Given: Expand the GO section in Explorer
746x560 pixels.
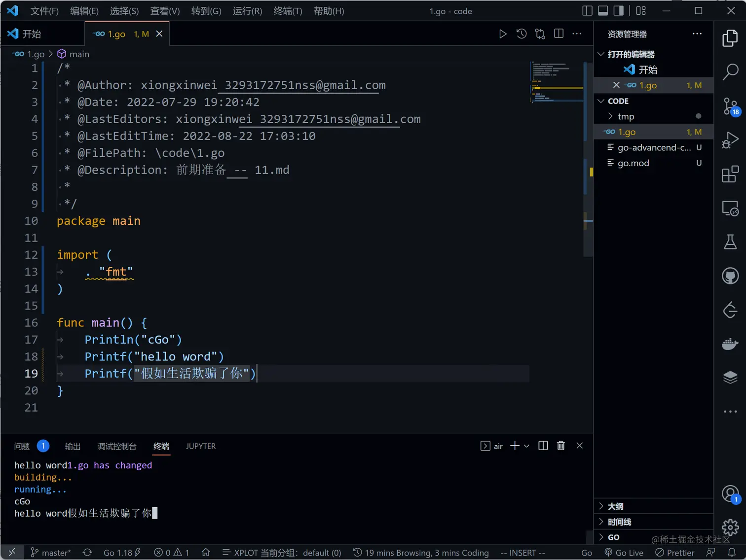Looking at the screenshot, I should coord(654,537).
